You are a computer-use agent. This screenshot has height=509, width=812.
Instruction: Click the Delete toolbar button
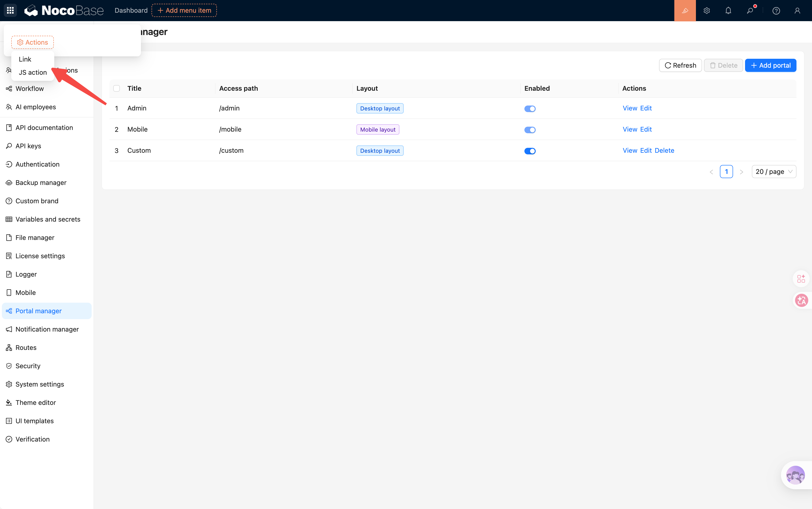[723, 65]
